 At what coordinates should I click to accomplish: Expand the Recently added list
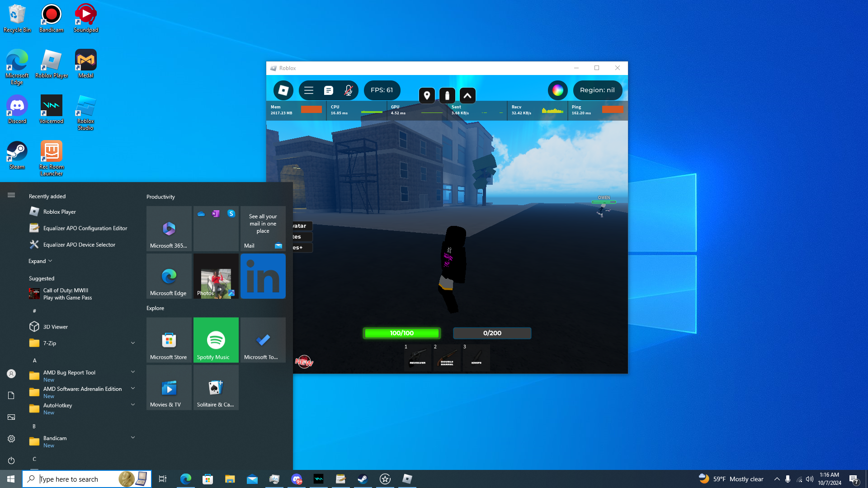pos(40,261)
